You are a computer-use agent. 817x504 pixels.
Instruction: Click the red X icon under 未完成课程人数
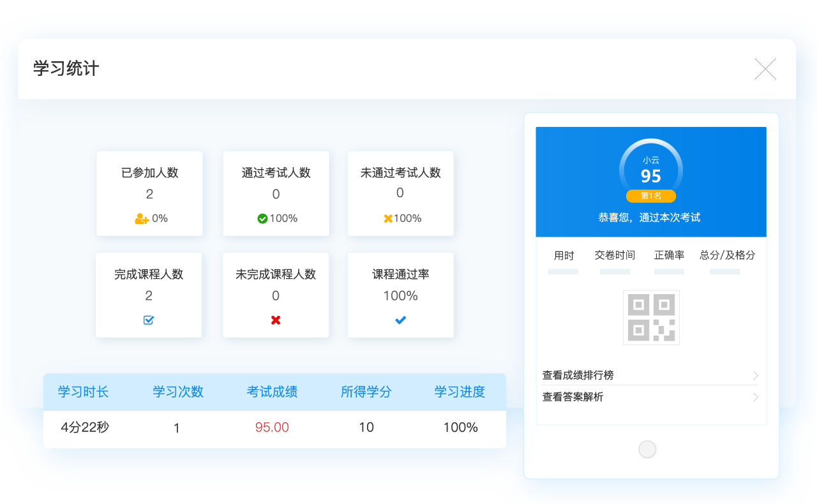point(276,320)
